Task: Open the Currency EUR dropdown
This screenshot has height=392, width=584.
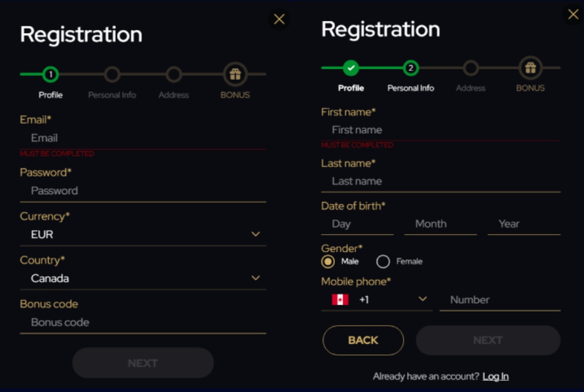Action: [x=143, y=235]
